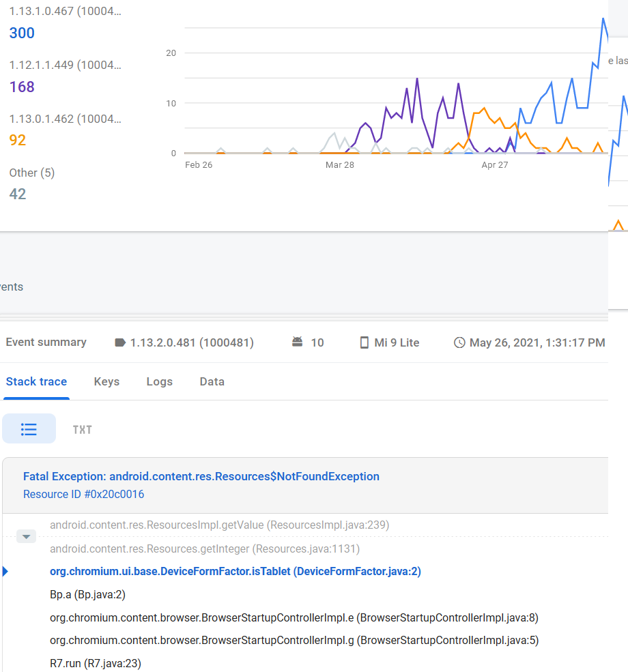Open the Logs tab
Viewport: 628px width, 672px height.
(x=159, y=381)
